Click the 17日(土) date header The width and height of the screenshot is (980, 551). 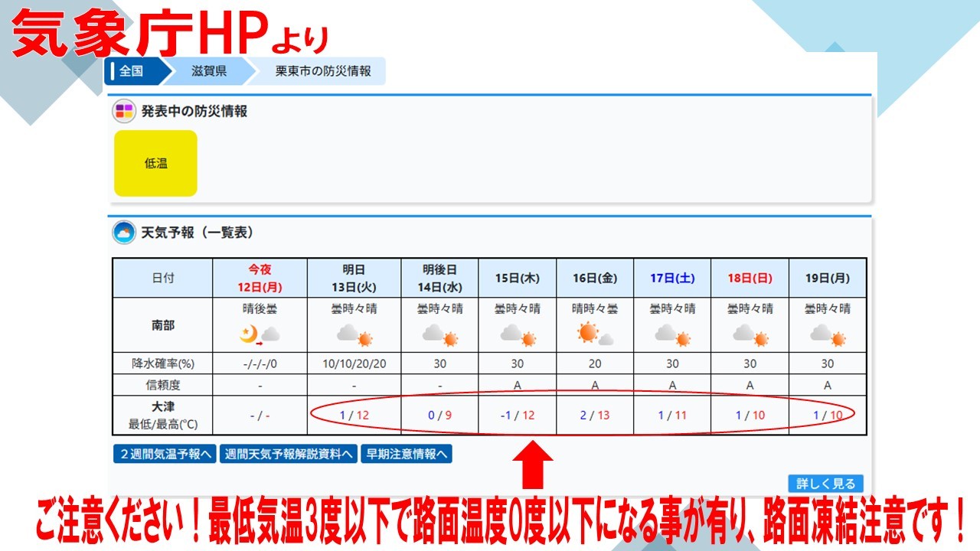pos(672,279)
